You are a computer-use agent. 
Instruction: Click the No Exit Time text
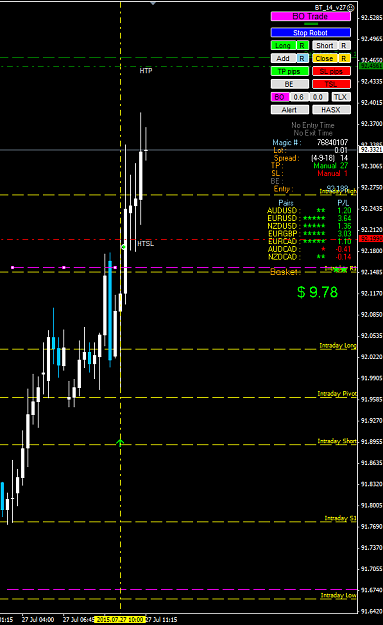coord(313,133)
